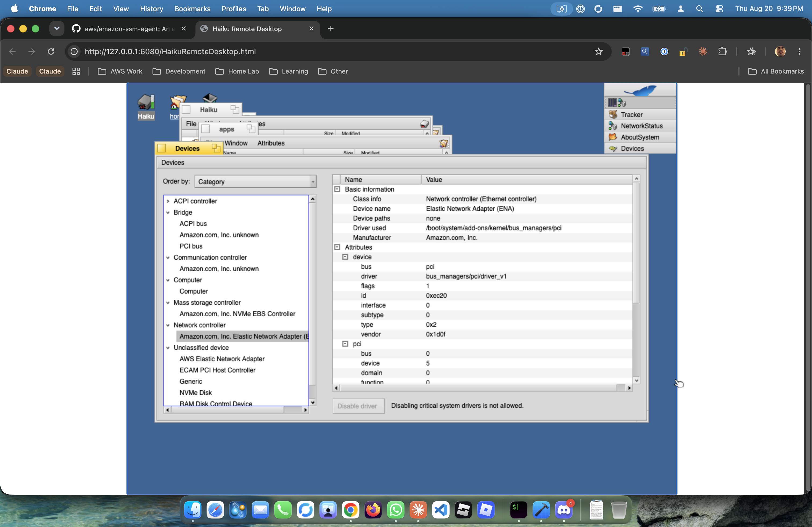Click the Deskbar tray status icons

click(x=617, y=102)
